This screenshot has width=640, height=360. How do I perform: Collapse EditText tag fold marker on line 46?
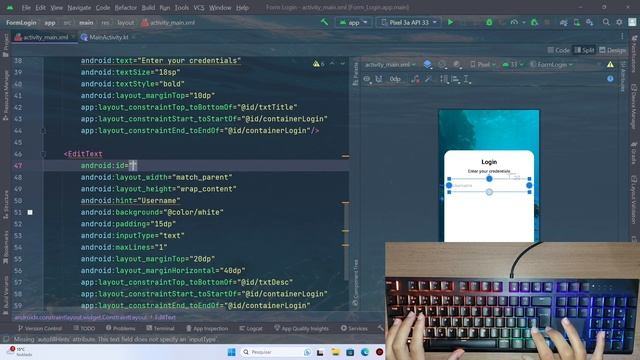click(43, 154)
